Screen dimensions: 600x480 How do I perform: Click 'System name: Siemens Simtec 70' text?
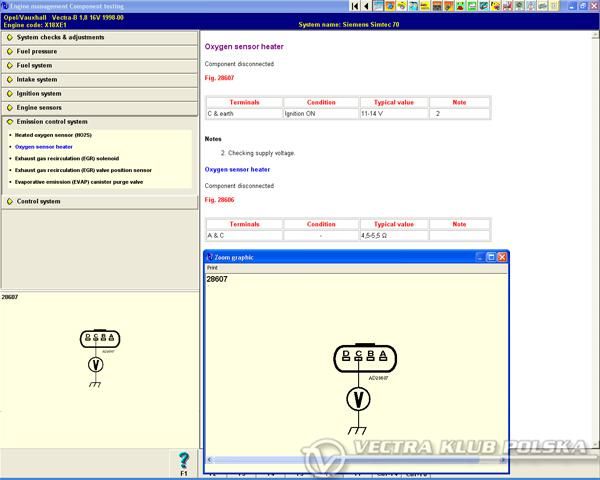coord(349,24)
